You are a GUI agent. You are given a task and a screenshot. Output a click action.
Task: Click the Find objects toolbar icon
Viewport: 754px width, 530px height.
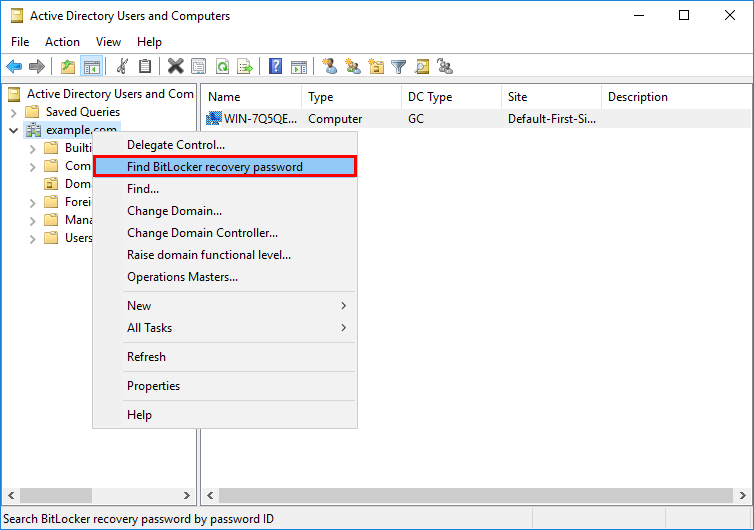click(422, 66)
